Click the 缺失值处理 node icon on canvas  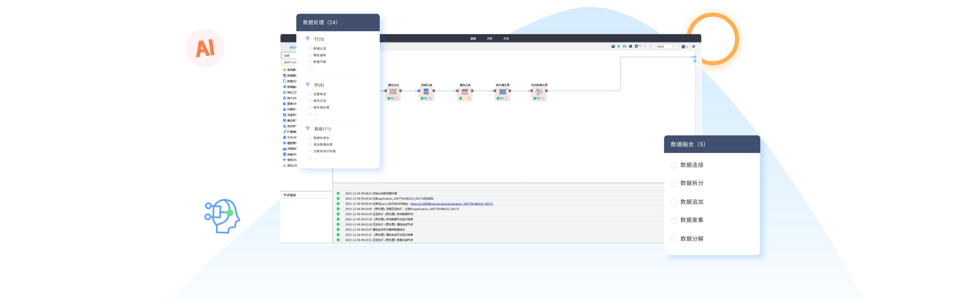pos(502,92)
